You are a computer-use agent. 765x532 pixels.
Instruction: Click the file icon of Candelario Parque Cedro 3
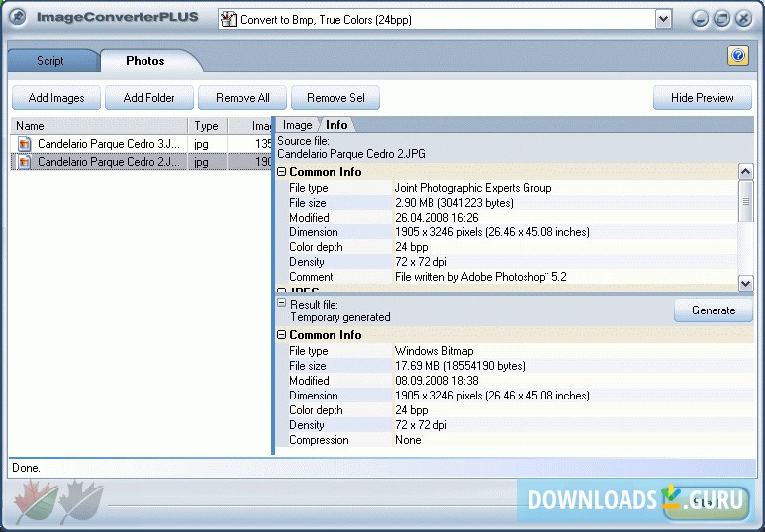[25, 144]
